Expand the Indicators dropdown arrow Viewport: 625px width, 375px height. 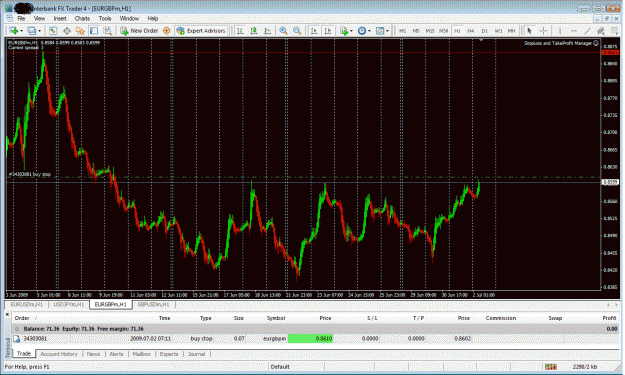pyautogui.click(x=351, y=31)
